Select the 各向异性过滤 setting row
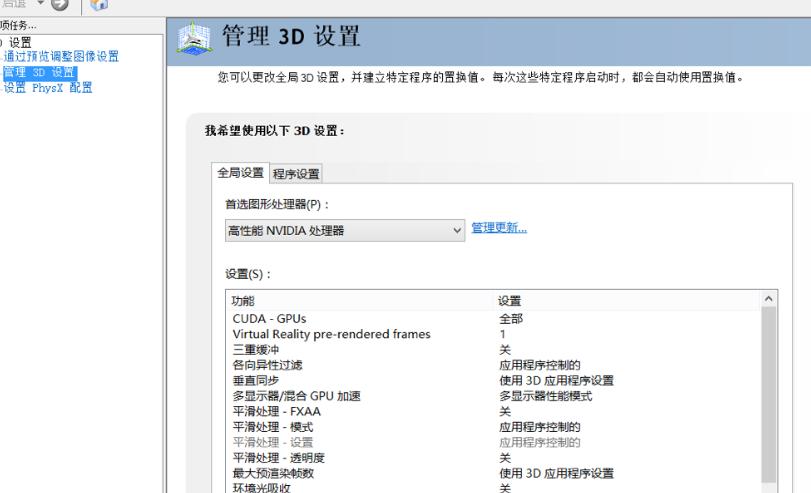 click(x=493, y=365)
